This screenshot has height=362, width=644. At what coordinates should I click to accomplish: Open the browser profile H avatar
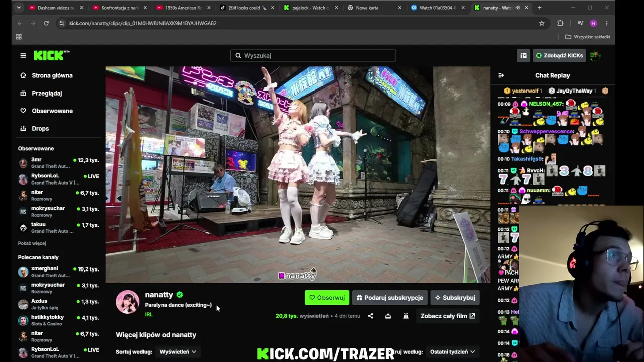tap(594, 23)
